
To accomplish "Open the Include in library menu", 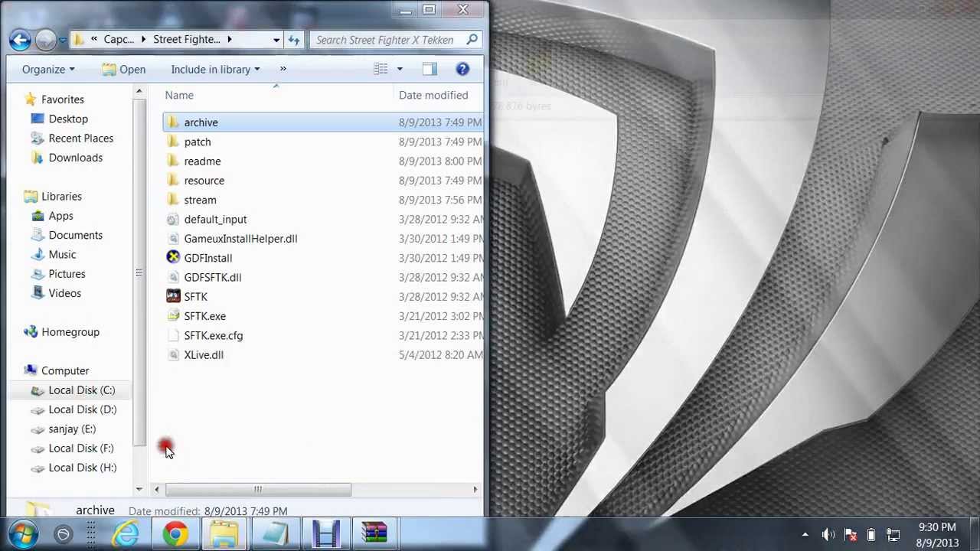I will click(215, 70).
